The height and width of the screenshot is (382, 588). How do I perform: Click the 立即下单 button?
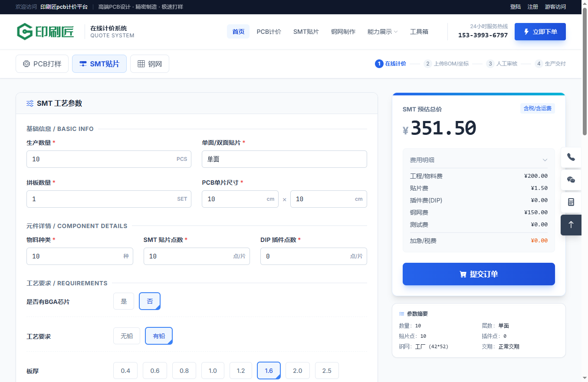coord(540,32)
